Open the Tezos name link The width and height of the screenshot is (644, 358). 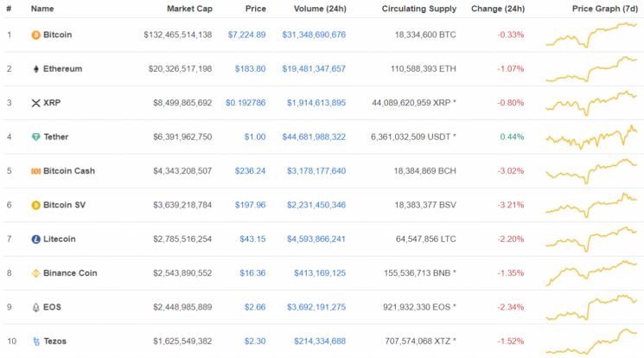[x=55, y=342]
